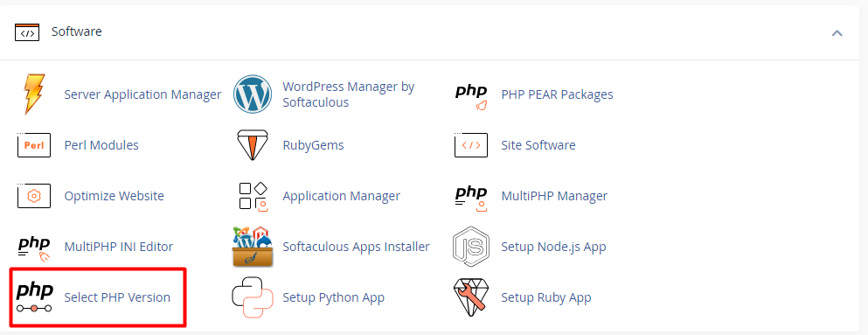Open the Optimize Website link
This screenshot has width=868, height=335.
click(x=114, y=196)
